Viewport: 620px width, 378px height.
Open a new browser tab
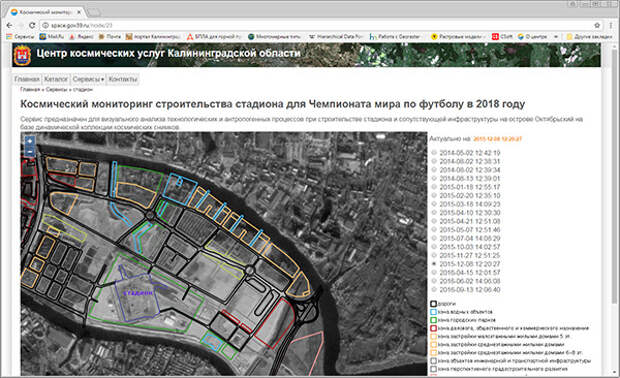coord(94,12)
